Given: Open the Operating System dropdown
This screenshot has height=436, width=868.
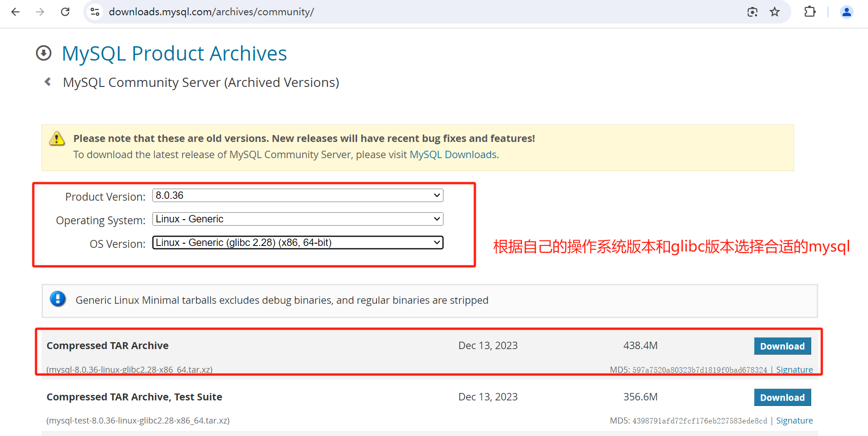Looking at the screenshot, I should tap(298, 219).
